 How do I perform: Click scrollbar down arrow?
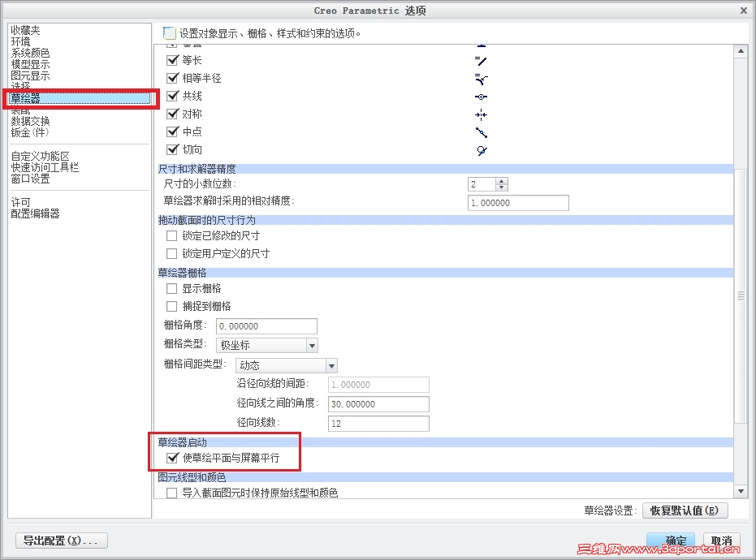741,491
